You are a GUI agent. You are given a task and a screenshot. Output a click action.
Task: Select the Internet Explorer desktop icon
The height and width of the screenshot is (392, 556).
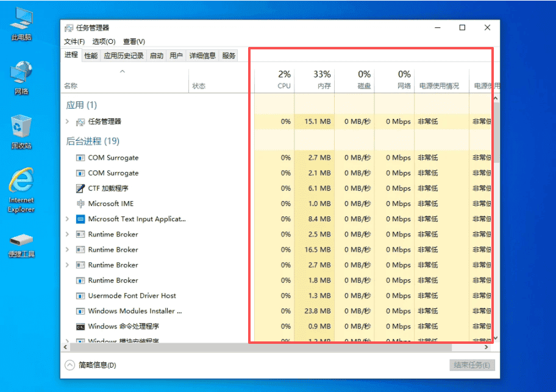click(x=21, y=190)
